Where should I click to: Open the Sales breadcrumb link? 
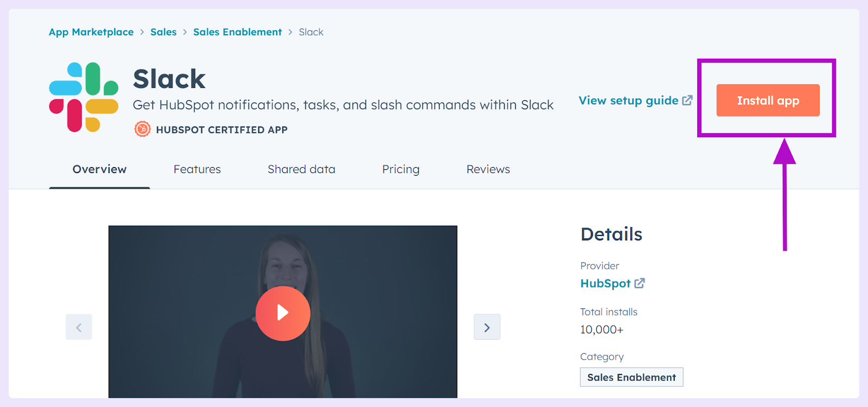(163, 32)
